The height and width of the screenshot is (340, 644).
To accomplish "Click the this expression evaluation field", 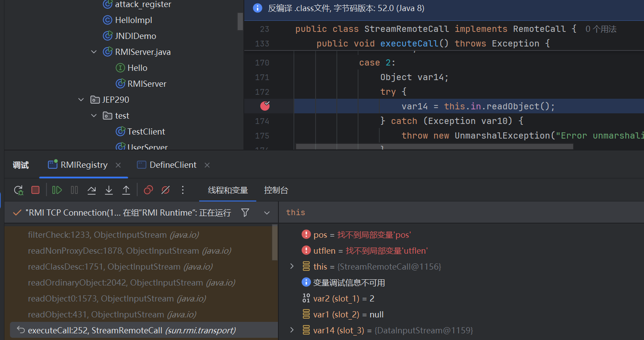I will pos(461,212).
